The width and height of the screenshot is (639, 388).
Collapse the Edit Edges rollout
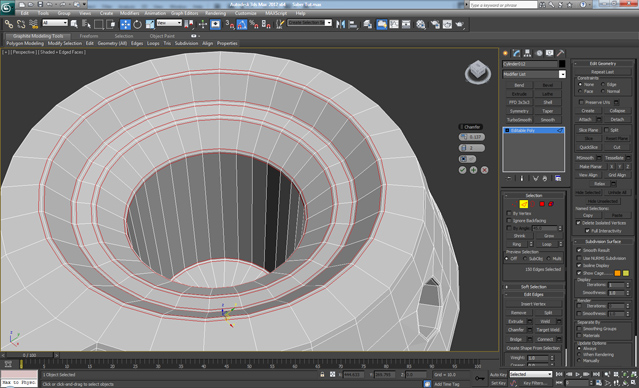coord(533,294)
